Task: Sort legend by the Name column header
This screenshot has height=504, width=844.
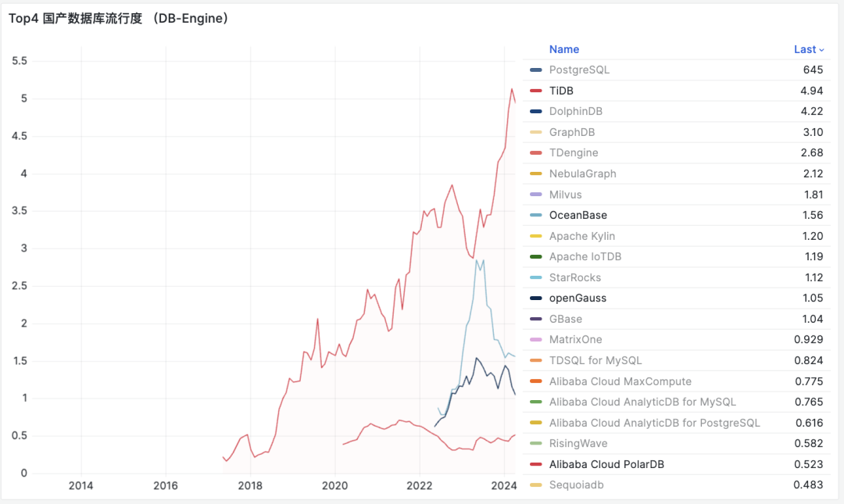Action: [x=563, y=49]
